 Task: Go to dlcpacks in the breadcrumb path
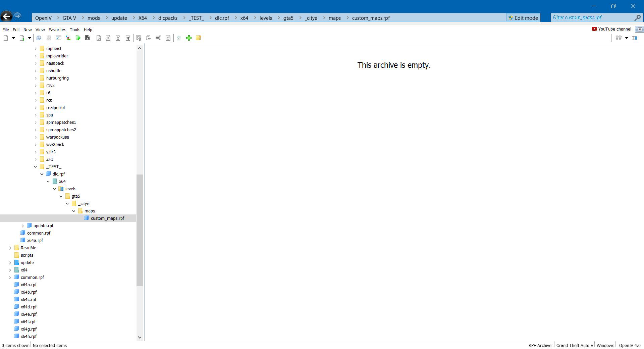tap(168, 18)
